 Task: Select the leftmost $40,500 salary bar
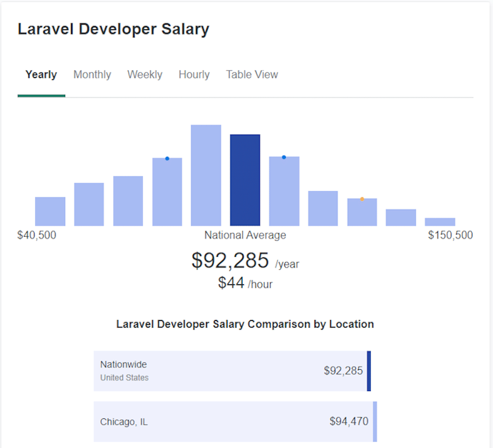tap(50, 211)
